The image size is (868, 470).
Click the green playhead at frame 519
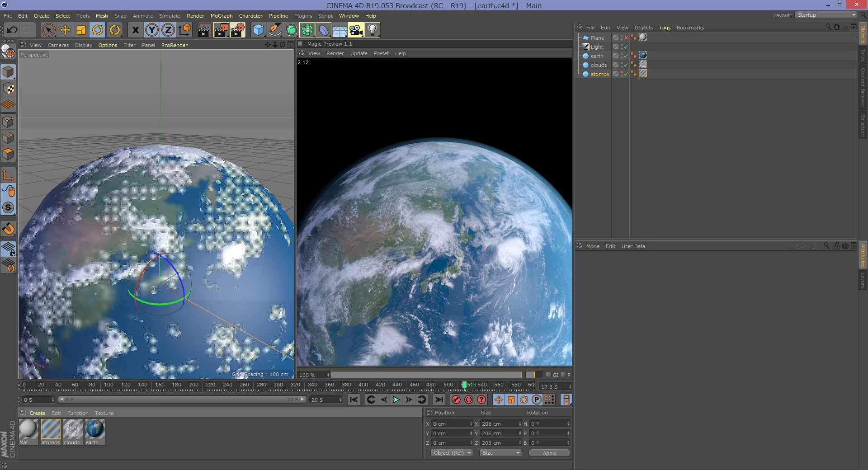coord(464,385)
